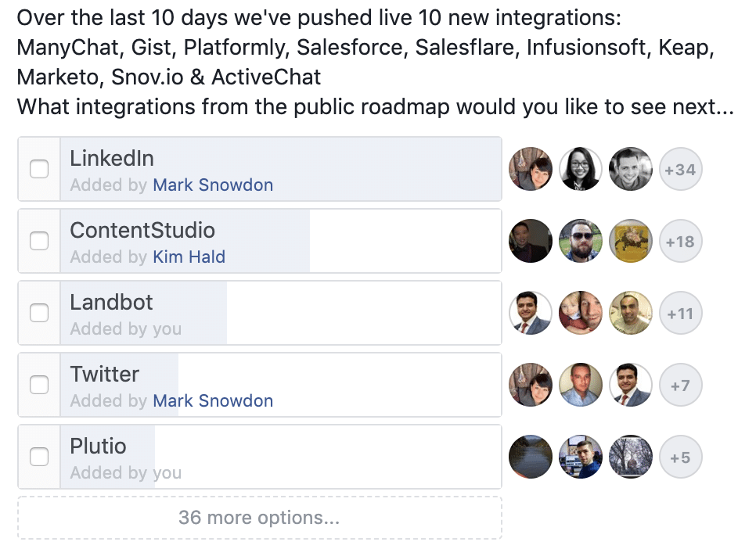This screenshot has width=756, height=549.
Task: Show the +7 Twitter voters
Action: [680, 385]
